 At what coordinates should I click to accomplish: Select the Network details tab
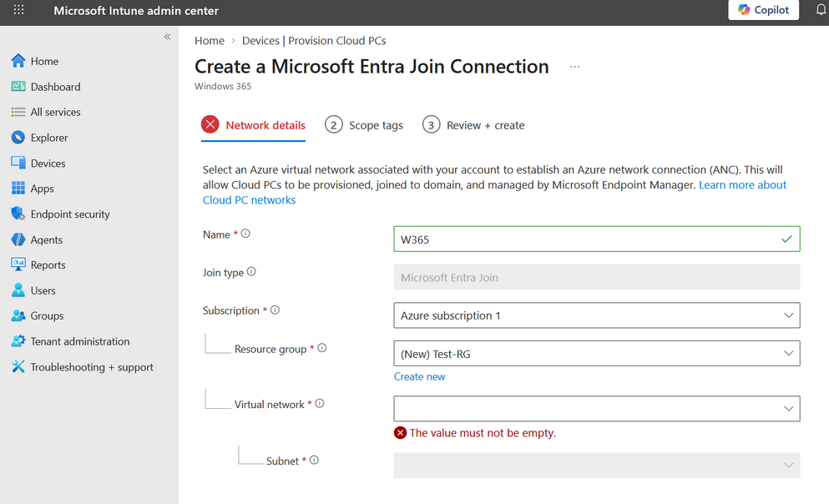click(x=253, y=125)
